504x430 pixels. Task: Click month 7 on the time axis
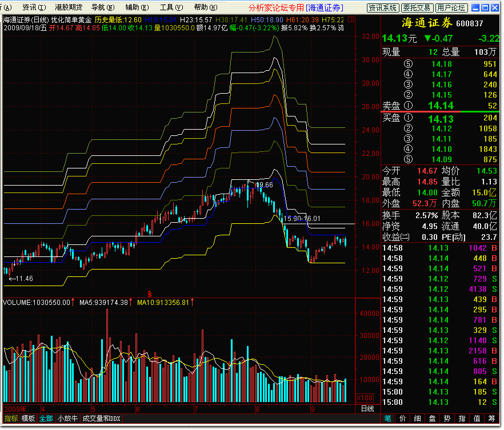point(196,410)
